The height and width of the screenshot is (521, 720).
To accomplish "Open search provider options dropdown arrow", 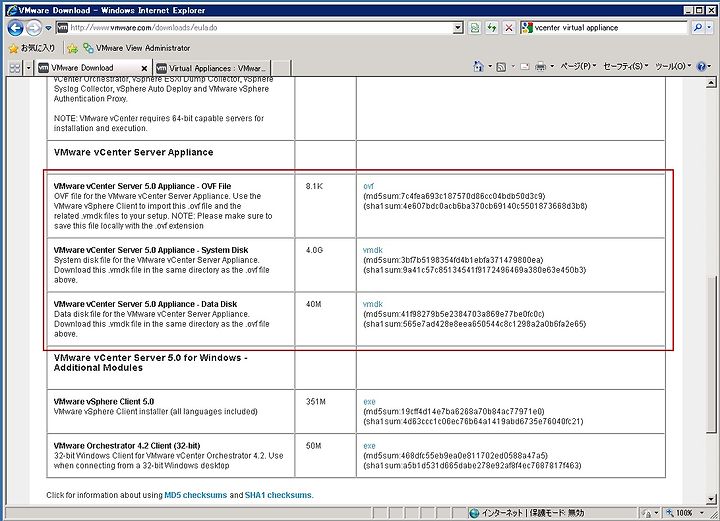I will click(x=709, y=28).
